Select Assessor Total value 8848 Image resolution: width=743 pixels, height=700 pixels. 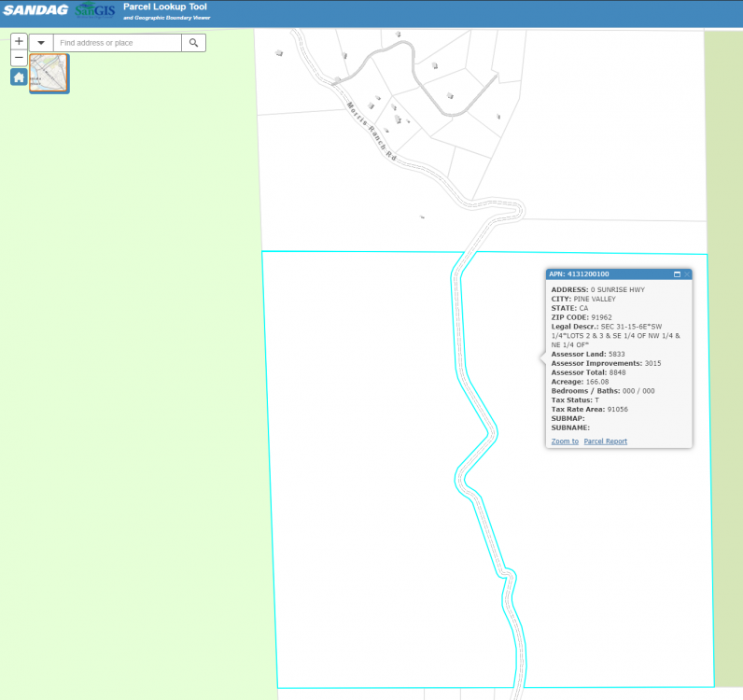[x=617, y=372]
